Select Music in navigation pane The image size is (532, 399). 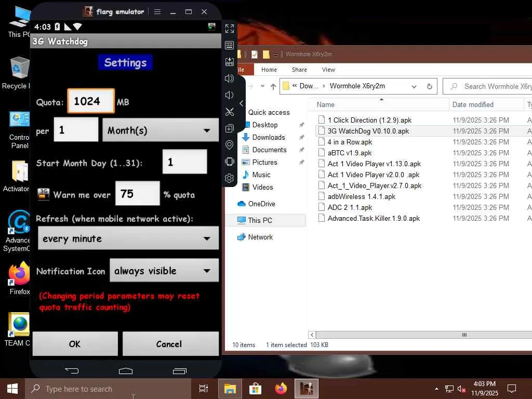point(261,175)
